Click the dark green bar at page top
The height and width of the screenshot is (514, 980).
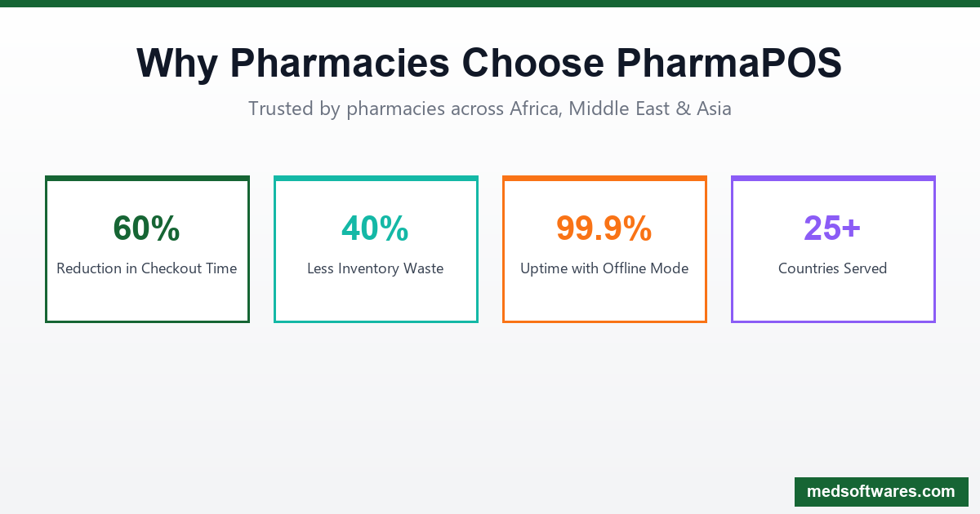pos(490,3)
